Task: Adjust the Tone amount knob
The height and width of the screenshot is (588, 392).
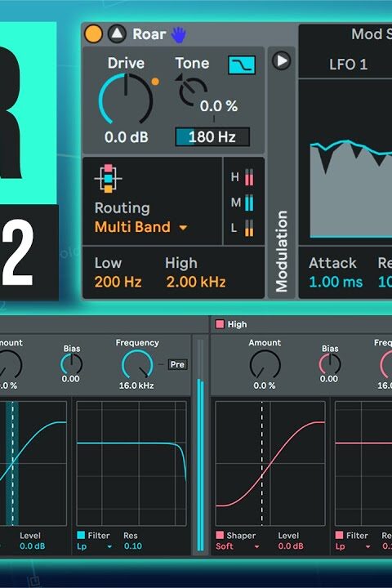Action: [x=192, y=91]
